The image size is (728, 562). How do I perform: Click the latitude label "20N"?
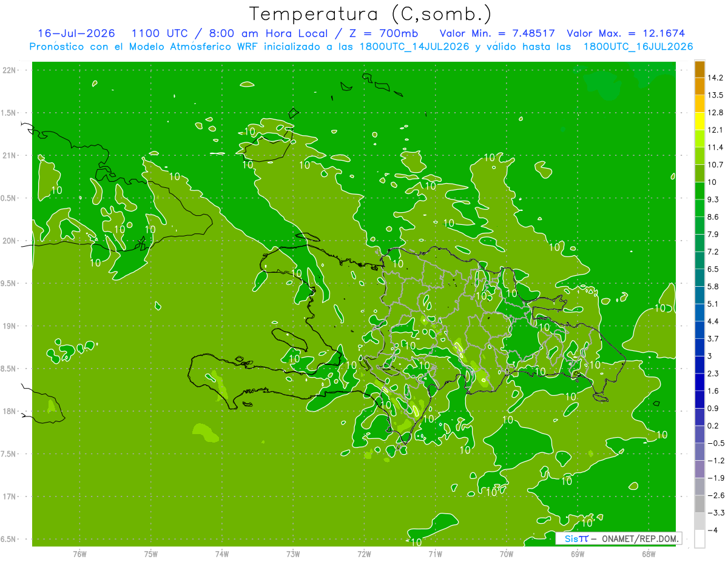click(x=10, y=241)
